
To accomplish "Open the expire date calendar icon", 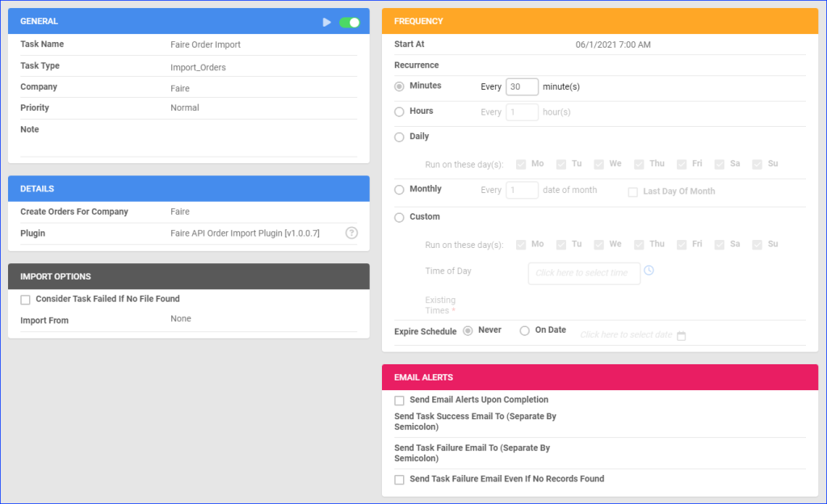I will pyautogui.click(x=681, y=335).
